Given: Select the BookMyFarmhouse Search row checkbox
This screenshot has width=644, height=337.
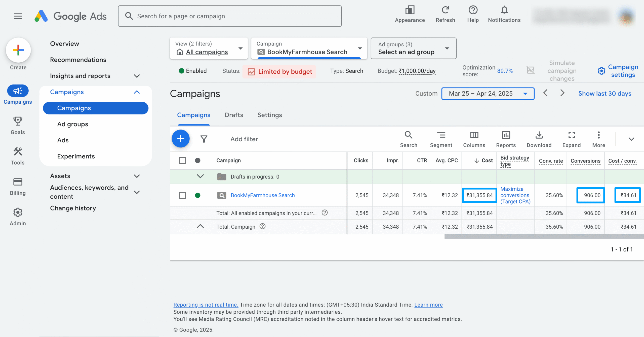Looking at the screenshot, I should coord(182,195).
